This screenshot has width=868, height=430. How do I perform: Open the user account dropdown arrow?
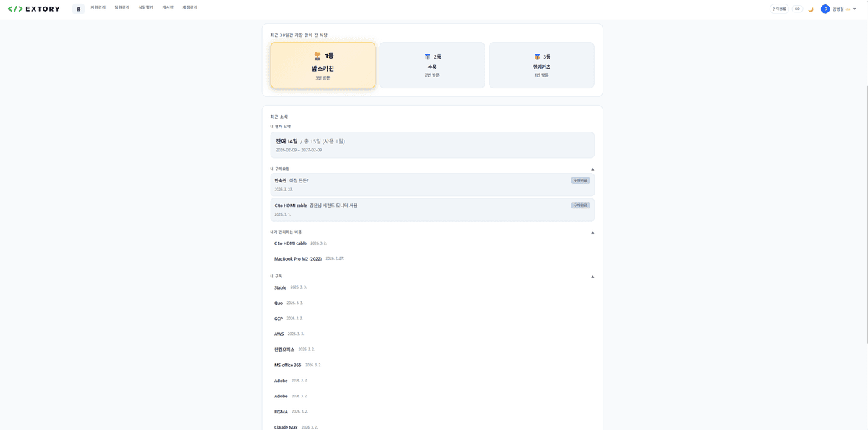(854, 9)
